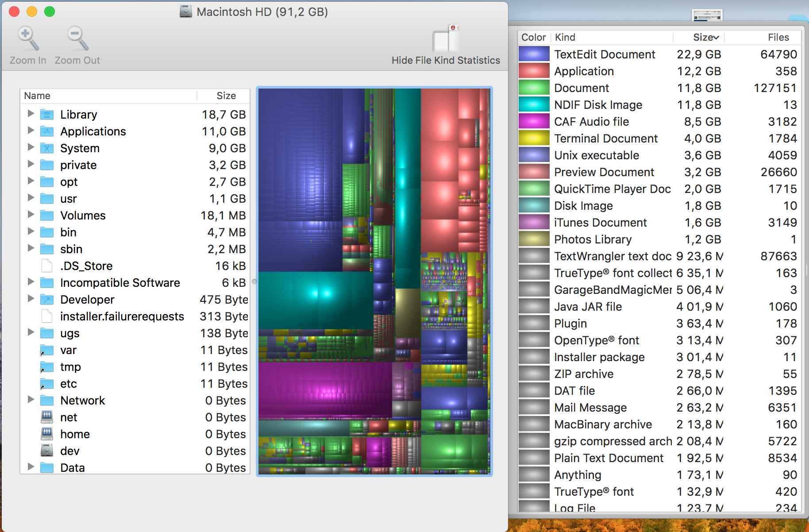Expand the private folder tree
The image size is (809, 532).
[31, 164]
